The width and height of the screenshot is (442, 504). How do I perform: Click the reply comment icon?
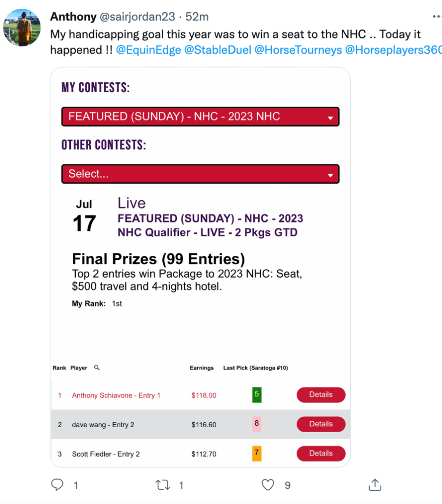(x=58, y=485)
